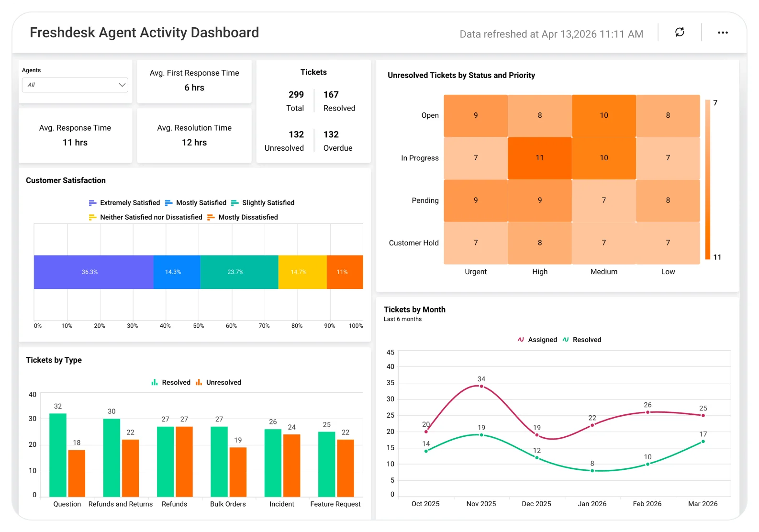Click the 167 Resolved tickets figure
Image resolution: width=759 pixels, height=532 pixels.
(331, 95)
